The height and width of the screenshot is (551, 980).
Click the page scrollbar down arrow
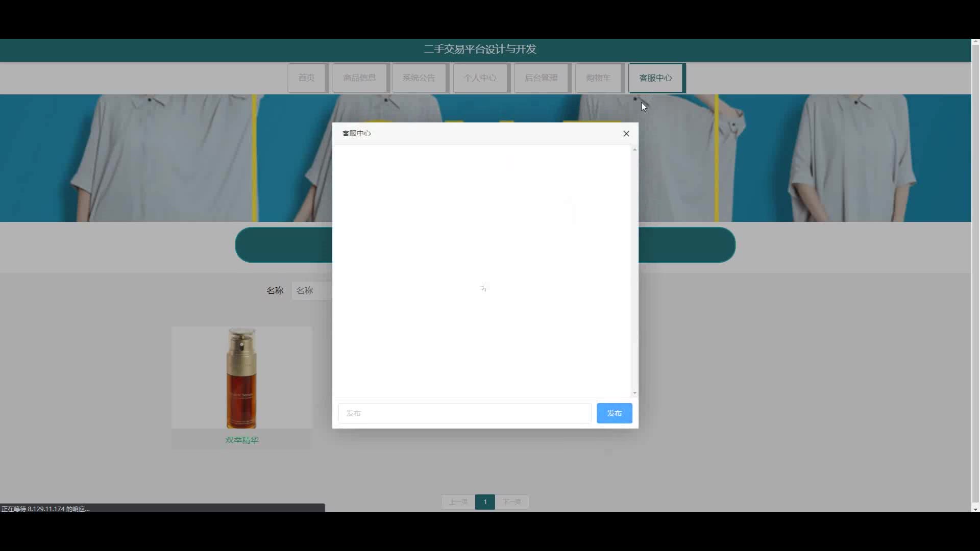click(x=975, y=509)
